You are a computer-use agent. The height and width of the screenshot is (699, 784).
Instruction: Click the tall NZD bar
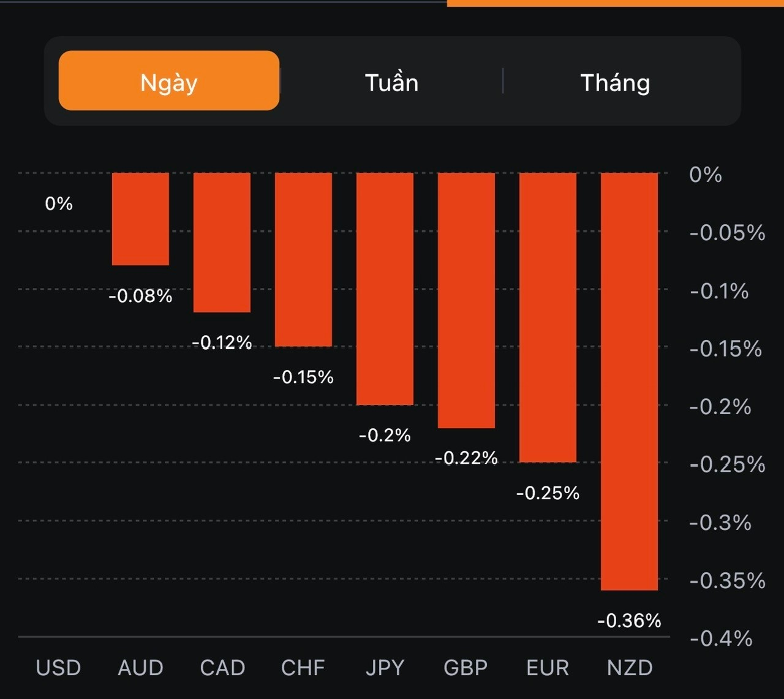pyautogui.click(x=629, y=381)
